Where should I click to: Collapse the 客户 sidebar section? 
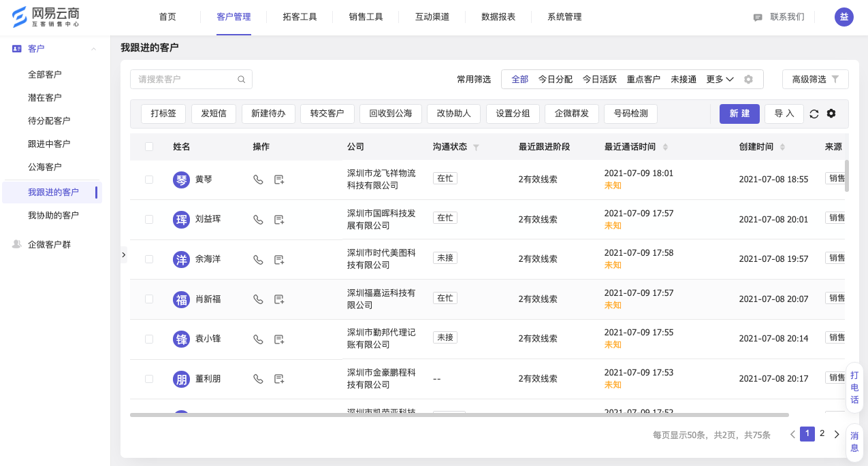pos(93,49)
